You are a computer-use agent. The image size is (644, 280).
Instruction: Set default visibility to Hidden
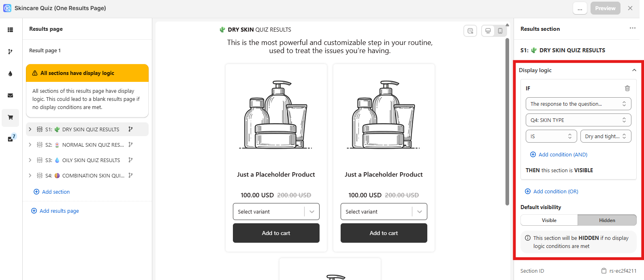coord(607,220)
